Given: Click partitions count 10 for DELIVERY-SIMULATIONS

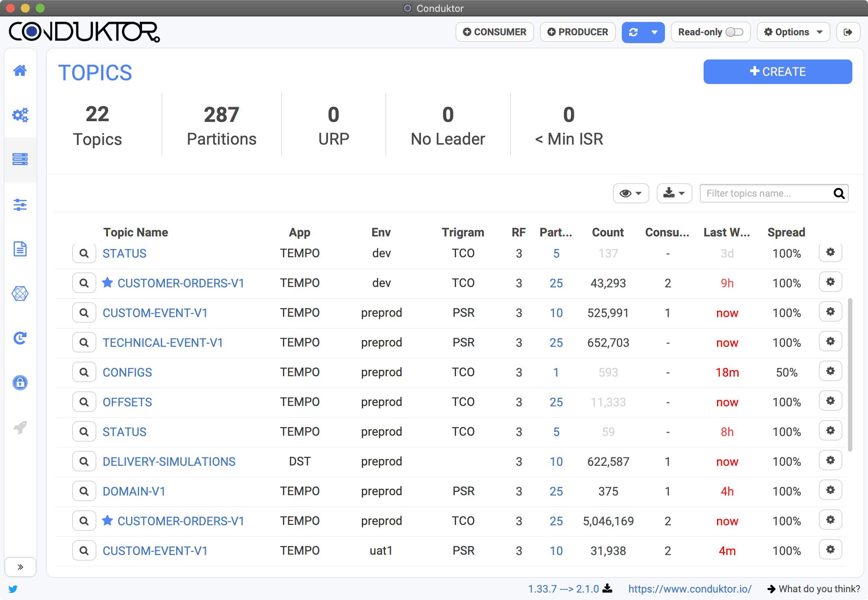Looking at the screenshot, I should 556,461.
